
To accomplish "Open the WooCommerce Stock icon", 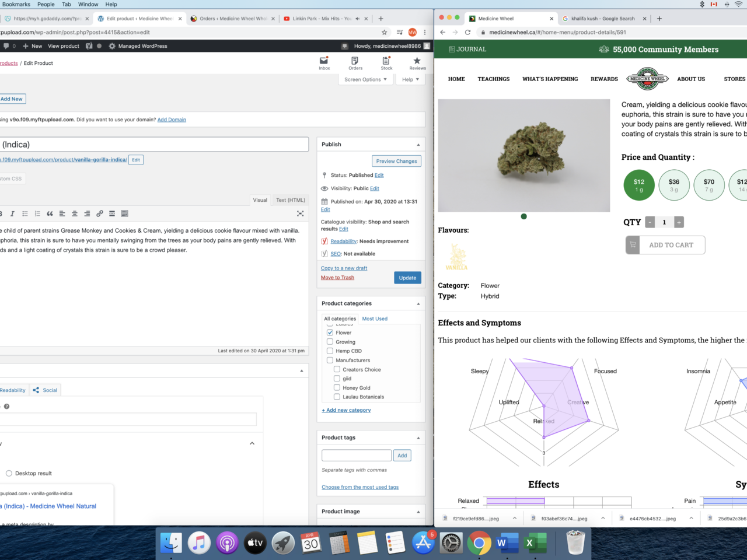I will [386, 63].
